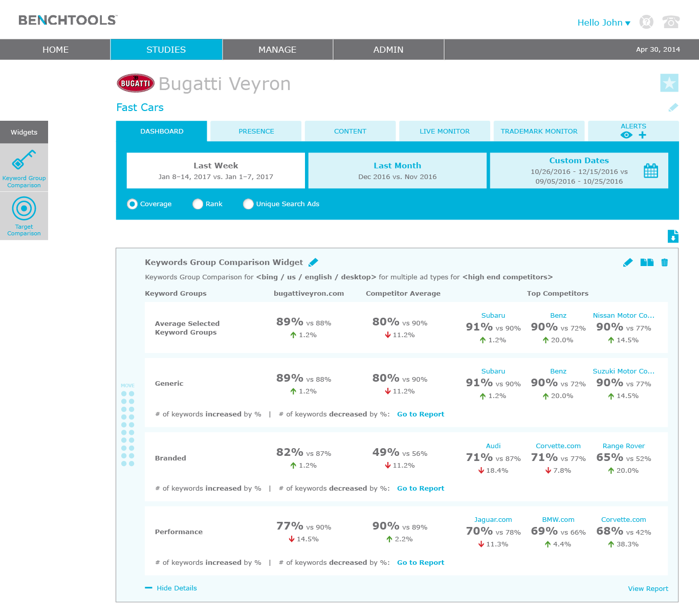The image size is (699, 616).
Task: Click the help question mark icon
Action: pyautogui.click(x=646, y=22)
